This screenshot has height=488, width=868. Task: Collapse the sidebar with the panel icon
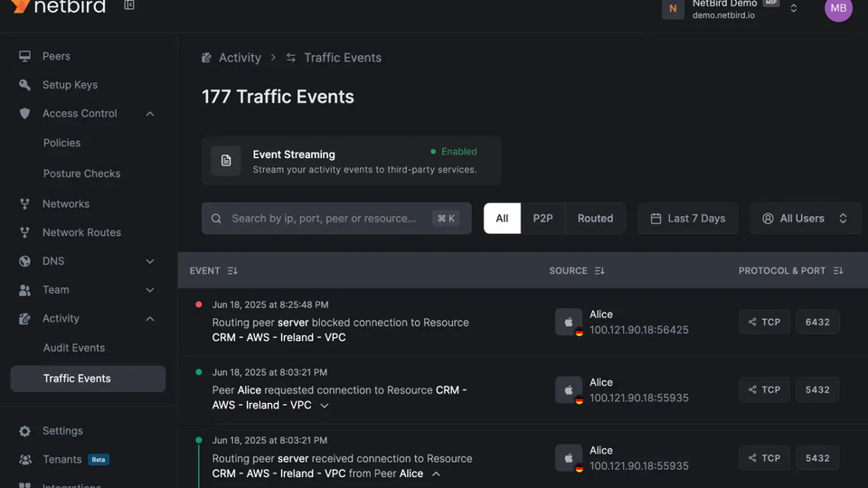click(129, 5)
